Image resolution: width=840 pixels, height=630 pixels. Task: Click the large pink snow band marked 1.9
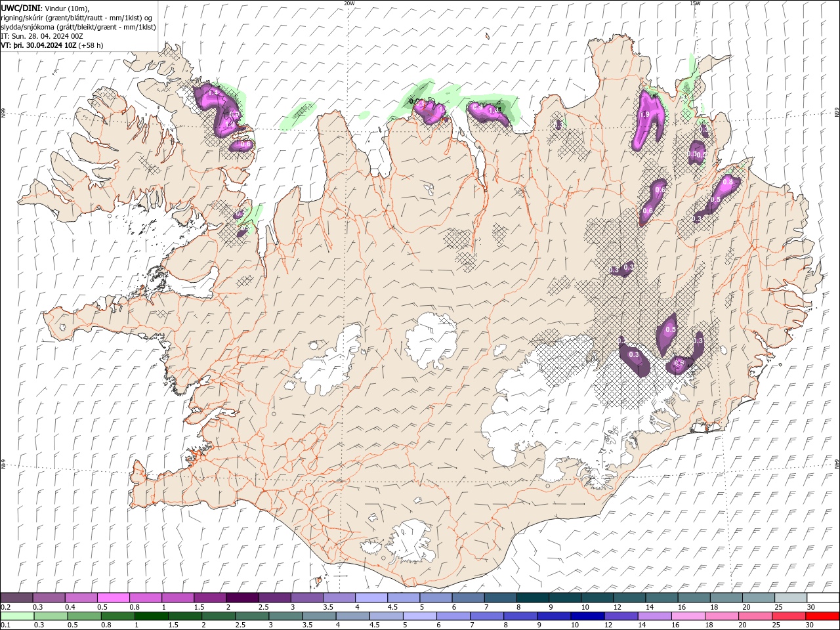coord(649,121)
